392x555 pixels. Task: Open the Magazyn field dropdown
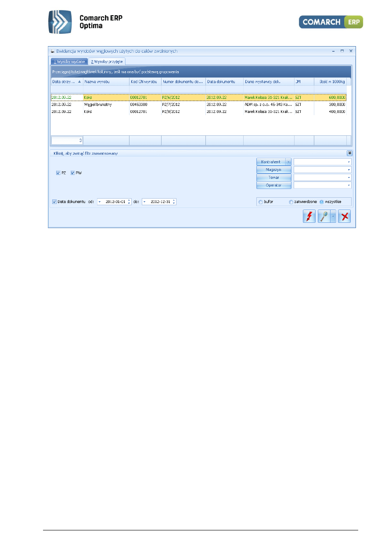tap(349, 170)
